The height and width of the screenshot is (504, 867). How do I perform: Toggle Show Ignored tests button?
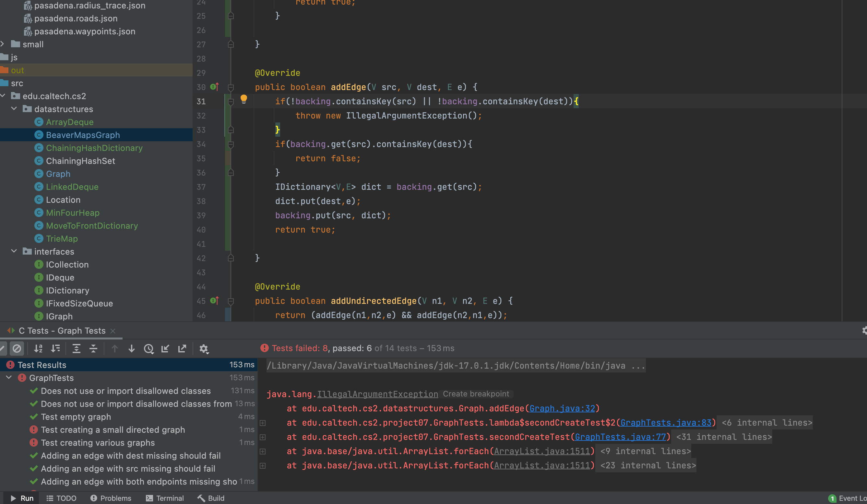click(x=17, y=349)
